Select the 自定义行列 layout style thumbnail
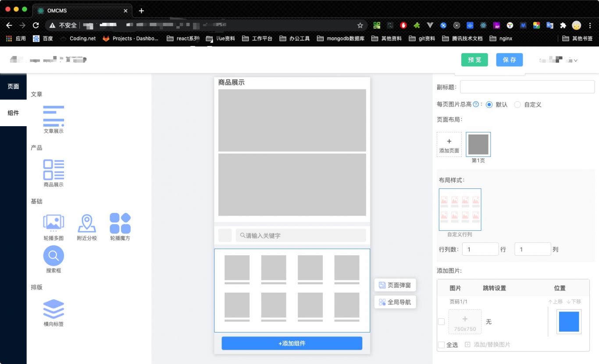The height and width of the screenshot is (364, 599). tap(460, 209)
